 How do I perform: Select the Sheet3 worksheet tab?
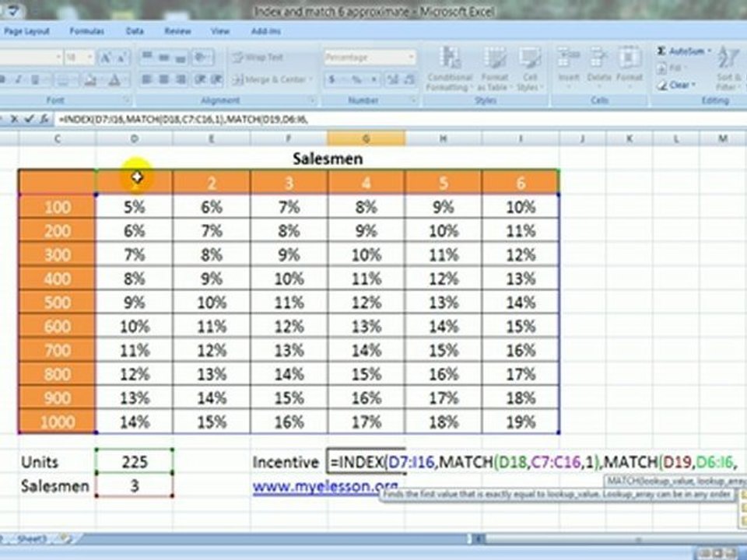coord(32,538)
